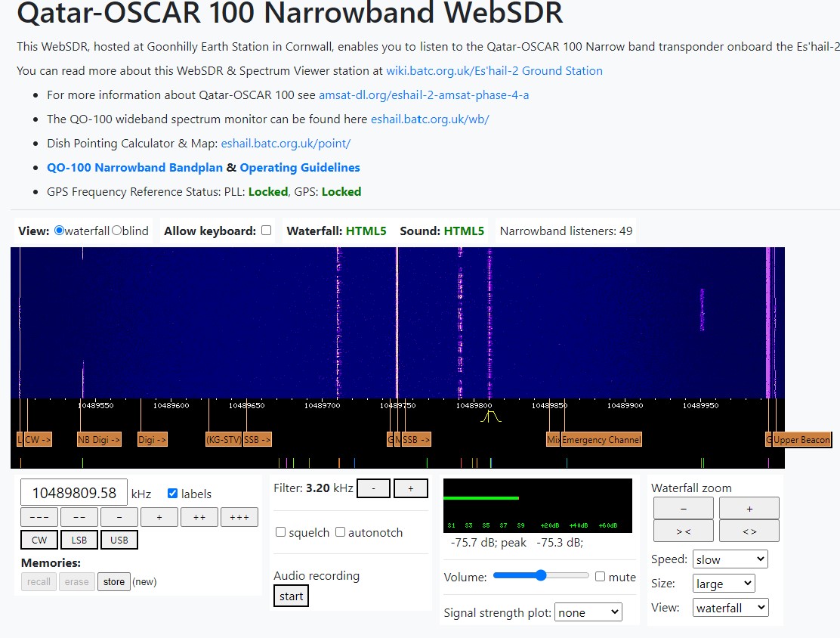Click the yellow filter passband marker

[490, 416]
